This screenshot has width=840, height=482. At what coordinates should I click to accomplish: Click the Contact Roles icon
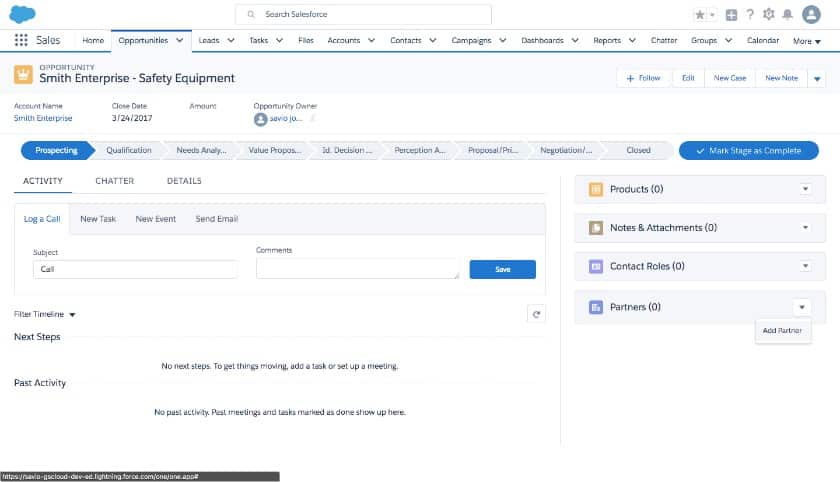596,266
